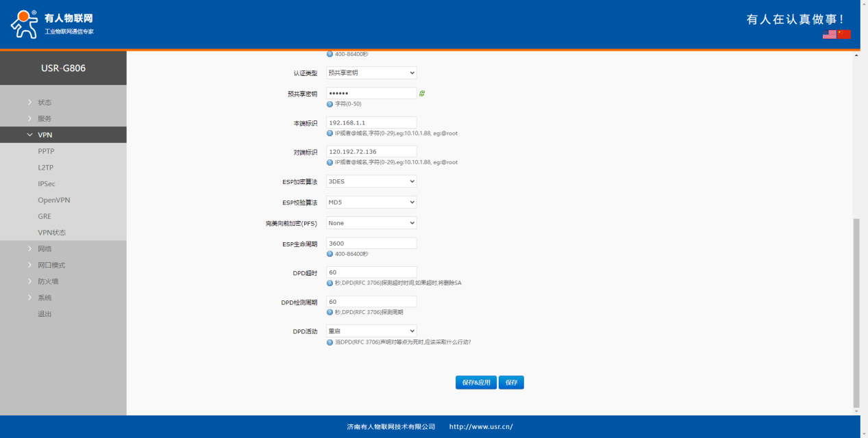Open the ESP加密算法 dropdown showing 3DES
Image resolution: width=868 pixels, height=438 pixels.
[371, 181]
